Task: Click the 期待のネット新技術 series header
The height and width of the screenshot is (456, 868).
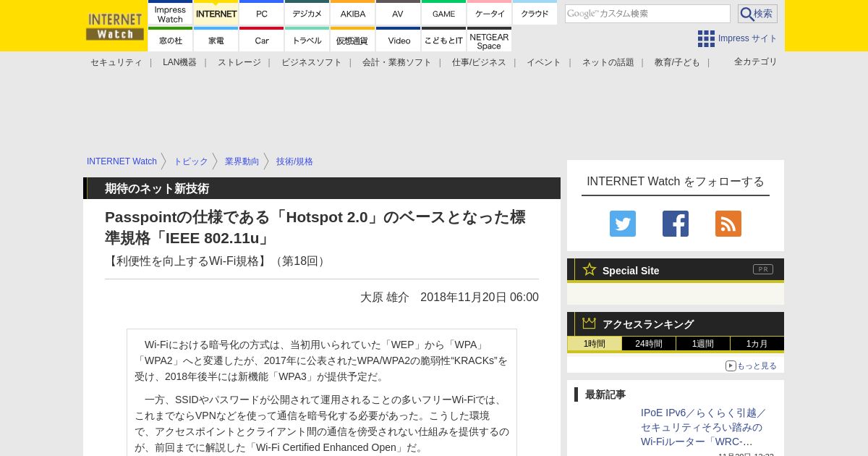Action: [x=157, y=188]
